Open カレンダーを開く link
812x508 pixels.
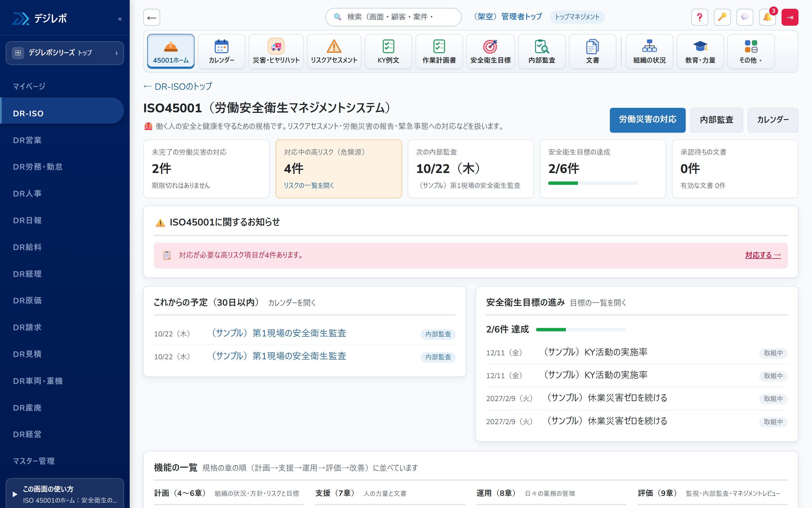pyautogui.click(x=292, y=303)
